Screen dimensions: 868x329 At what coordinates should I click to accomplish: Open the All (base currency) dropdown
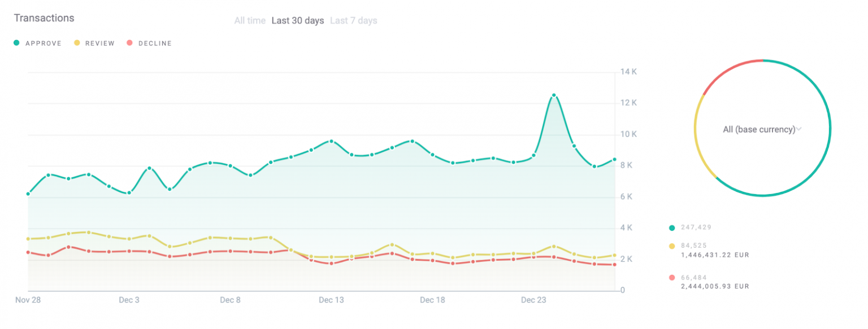coord(759,129)
